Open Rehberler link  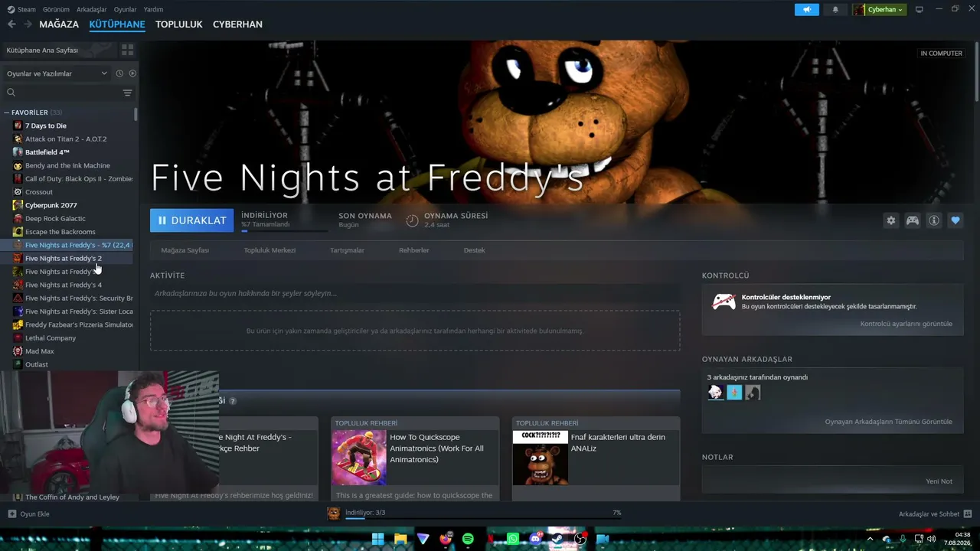coord(414,250)
